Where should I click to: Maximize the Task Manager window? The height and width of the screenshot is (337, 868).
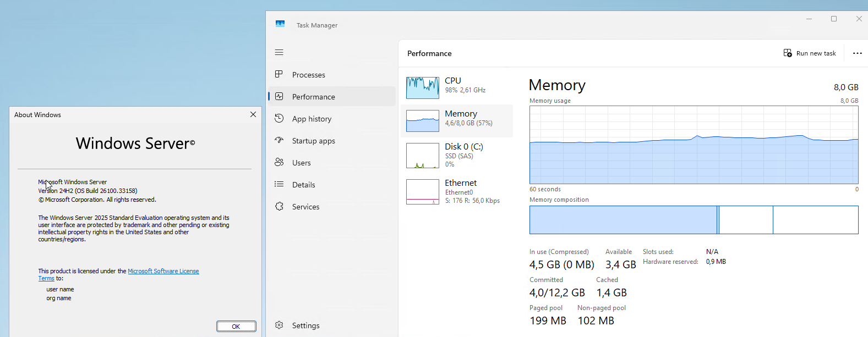tap(834, 19)
